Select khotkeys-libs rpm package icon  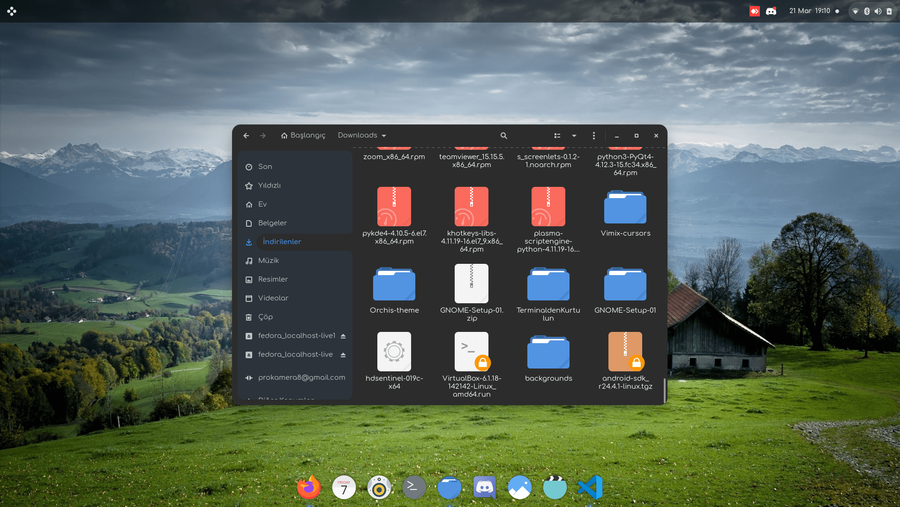click(471, 206)
